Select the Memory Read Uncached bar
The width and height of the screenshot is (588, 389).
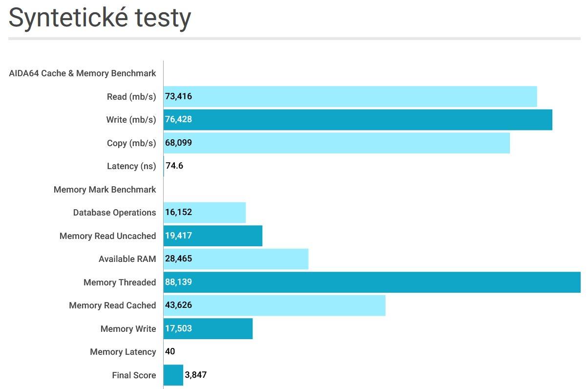click(213, 236)
